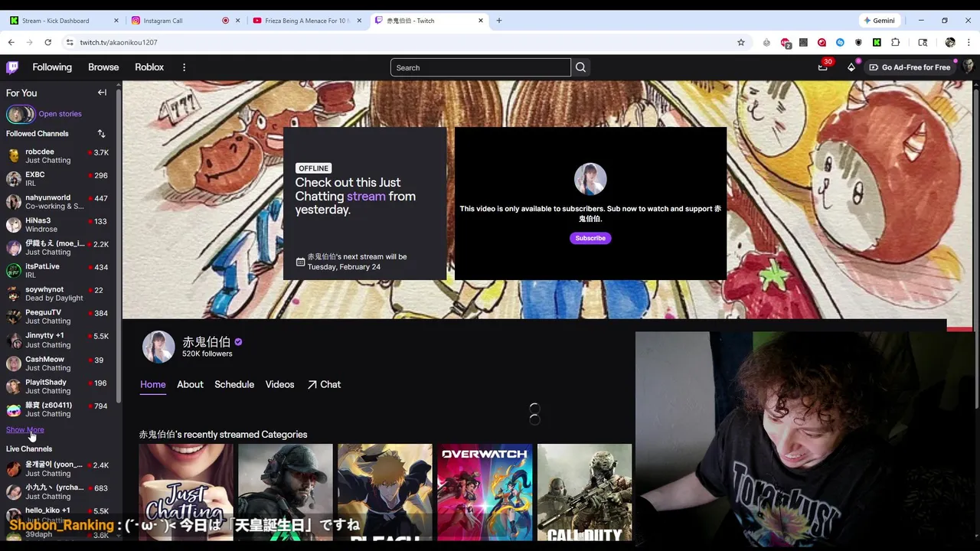Image resolution: width=980 pixels, height=551 pixels.
Task: Pop out the channel Chat
Action: pyautogui.click(x=324, y=384)
